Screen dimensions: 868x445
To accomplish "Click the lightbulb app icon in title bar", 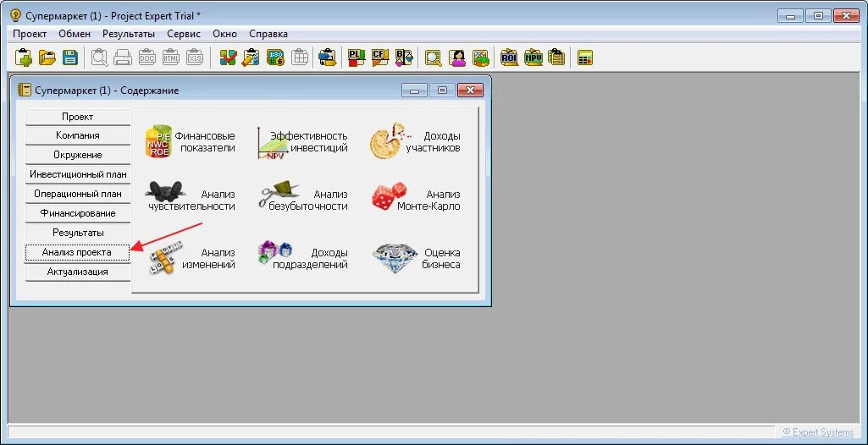I will (15, 15).
